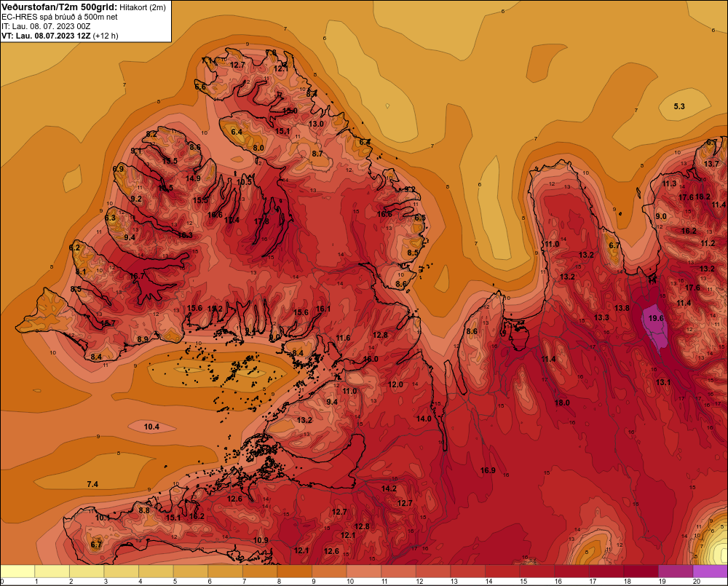
Task: Click the 17.4 temperature value
Action: (232, 220)
